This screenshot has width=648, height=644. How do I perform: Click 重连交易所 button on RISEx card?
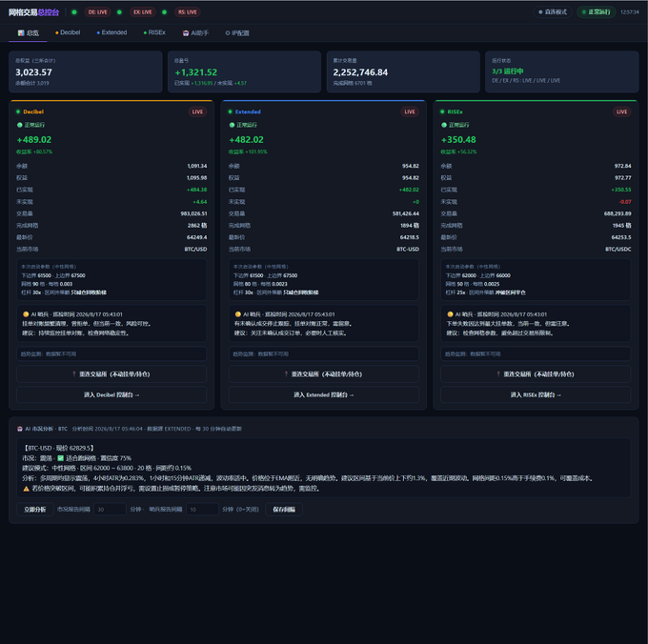click(x=536, y=374)
